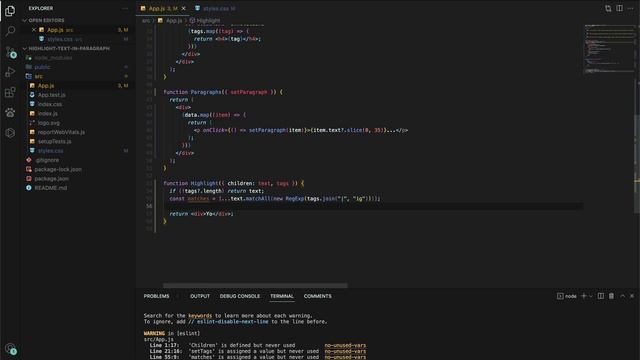Open package-lock.json from the file tree

click(x=58, y=169)
